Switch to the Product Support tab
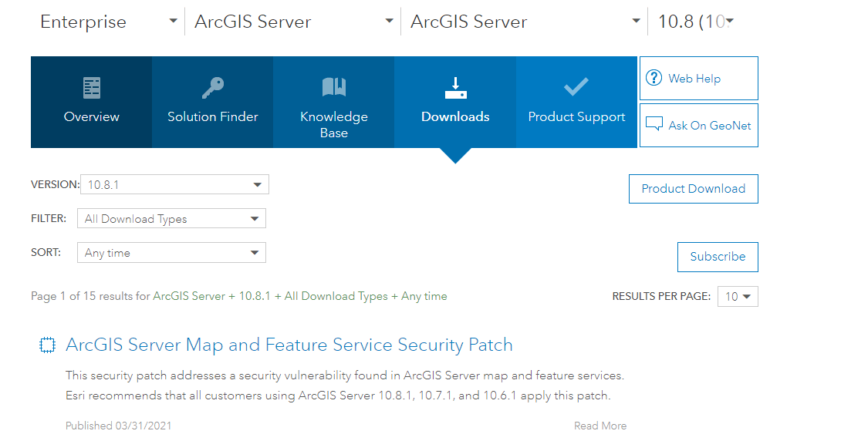Viewport: 868px width, 441px height. point(576,102)
